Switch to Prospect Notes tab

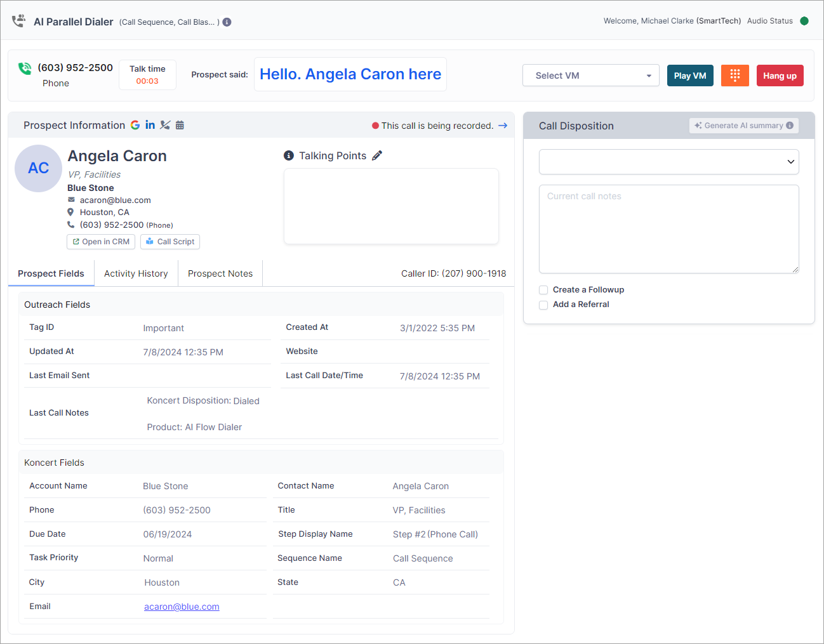pyautogui.click(x=220, y=273)
